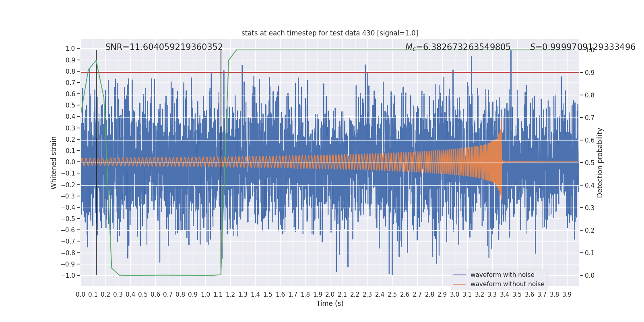
Task: Click the first black vertical marker line
Action: [x=96, y=163]
